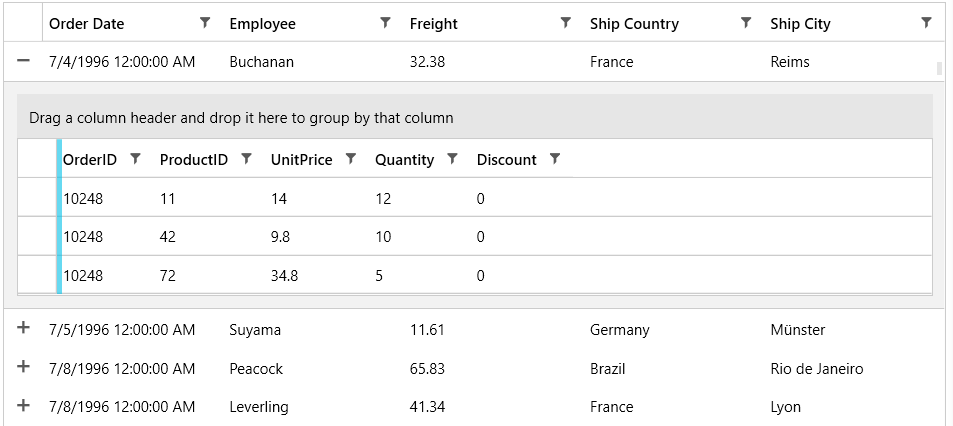Expand the Peacock order row
The image size is (953, 426).
coord(23,367)
